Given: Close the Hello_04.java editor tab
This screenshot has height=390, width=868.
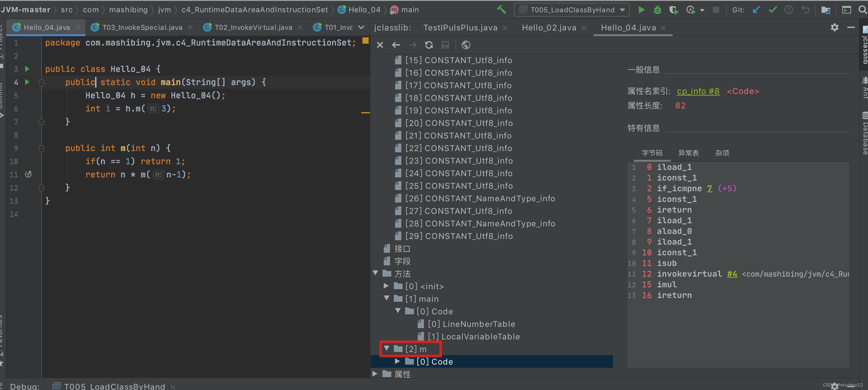Looking at the screenshot, I should click(x=78, y=28).
